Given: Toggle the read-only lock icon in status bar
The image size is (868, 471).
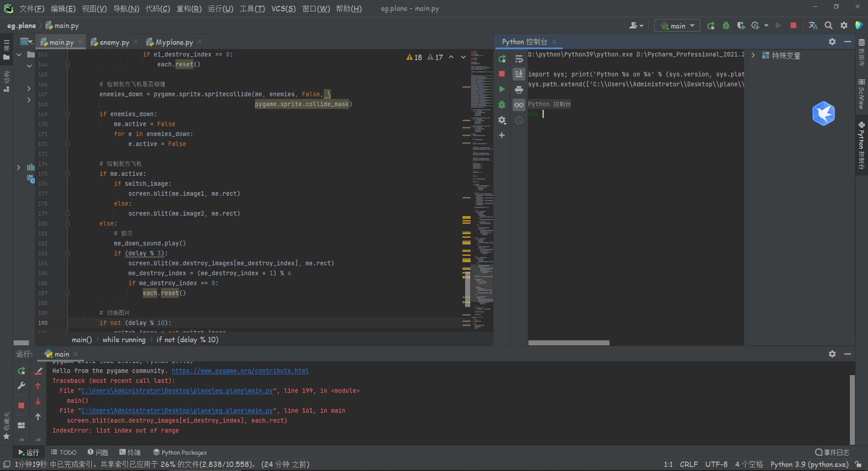Looking at the screenshot, I should (x=858, y=464).
